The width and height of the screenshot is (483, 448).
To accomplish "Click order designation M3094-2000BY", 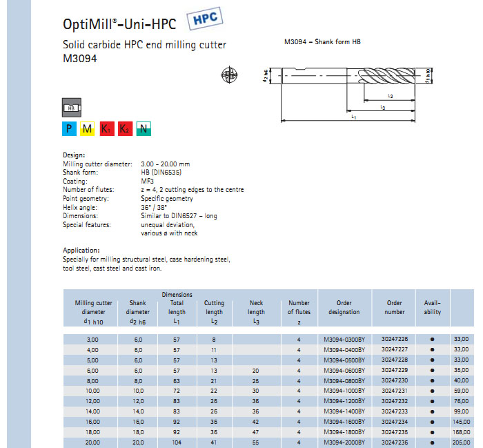I will click(344, 442).
